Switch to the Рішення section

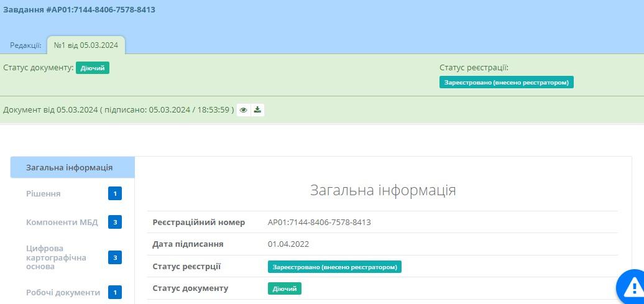(44, 194)
